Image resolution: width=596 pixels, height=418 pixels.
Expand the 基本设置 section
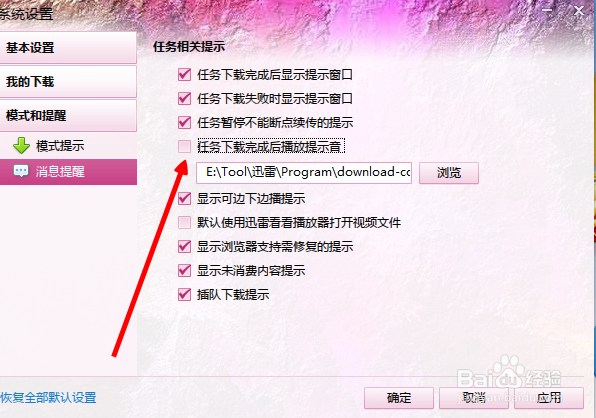tap(68, 48)
